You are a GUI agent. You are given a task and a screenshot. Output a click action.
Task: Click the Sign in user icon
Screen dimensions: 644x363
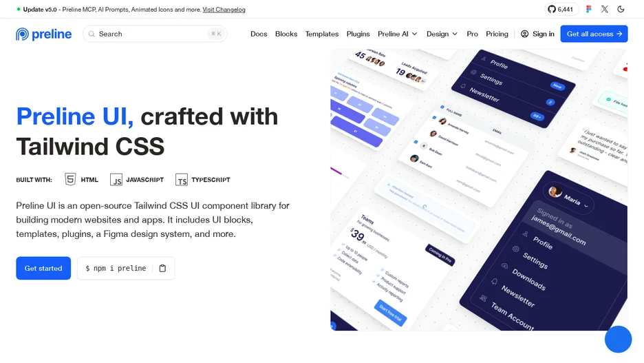tap(524, 34)
